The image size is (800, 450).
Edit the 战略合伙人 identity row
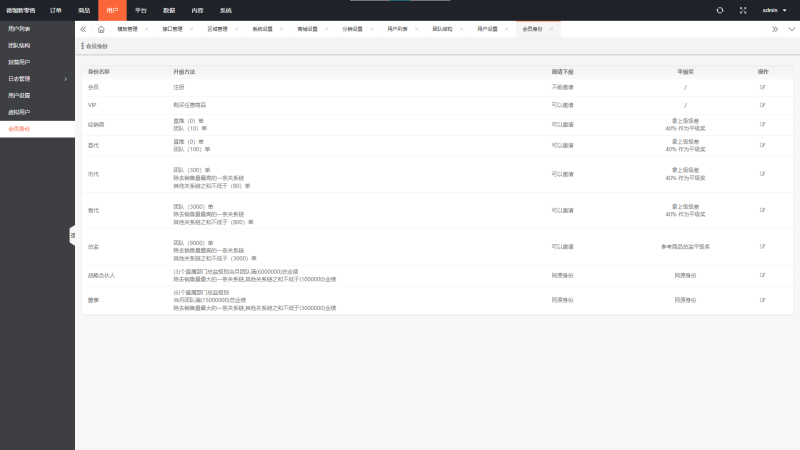[x=762, y=275]
